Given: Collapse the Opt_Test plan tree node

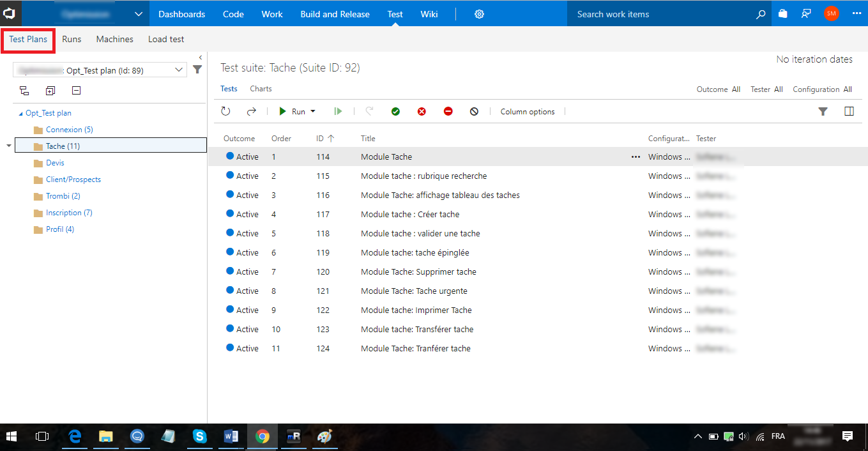Looking at the screenshot, I should 20,114.
